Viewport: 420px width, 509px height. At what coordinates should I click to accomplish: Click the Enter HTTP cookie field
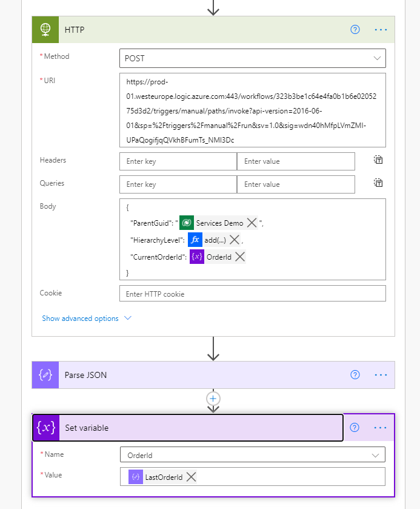pos(252,294)
